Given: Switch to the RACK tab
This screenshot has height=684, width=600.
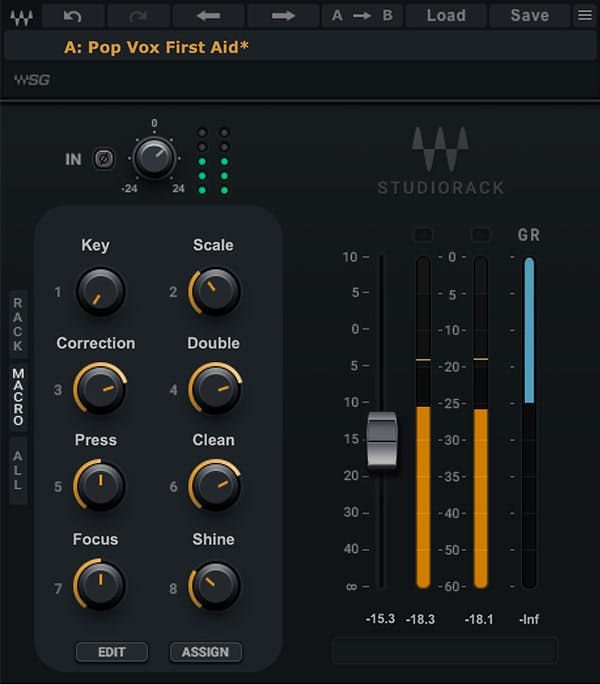Looking at the screenshot, I should point(18,324).
